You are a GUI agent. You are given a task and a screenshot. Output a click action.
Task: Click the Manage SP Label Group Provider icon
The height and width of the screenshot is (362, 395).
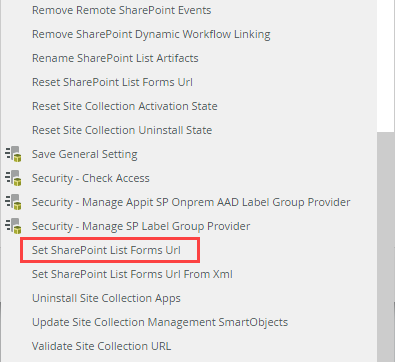click(13, 226)
